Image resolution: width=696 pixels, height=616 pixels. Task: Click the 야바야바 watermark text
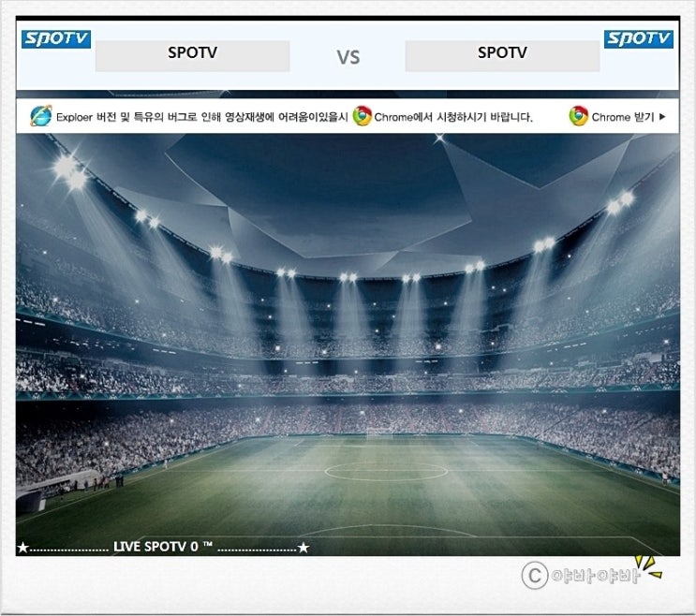pyautogui.click(x=595, y=576)
